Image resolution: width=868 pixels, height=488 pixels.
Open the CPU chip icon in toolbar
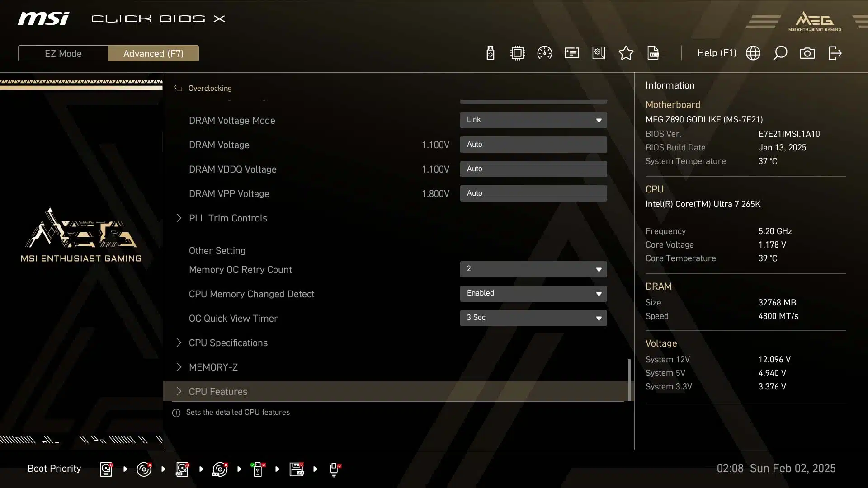(517, 53)
